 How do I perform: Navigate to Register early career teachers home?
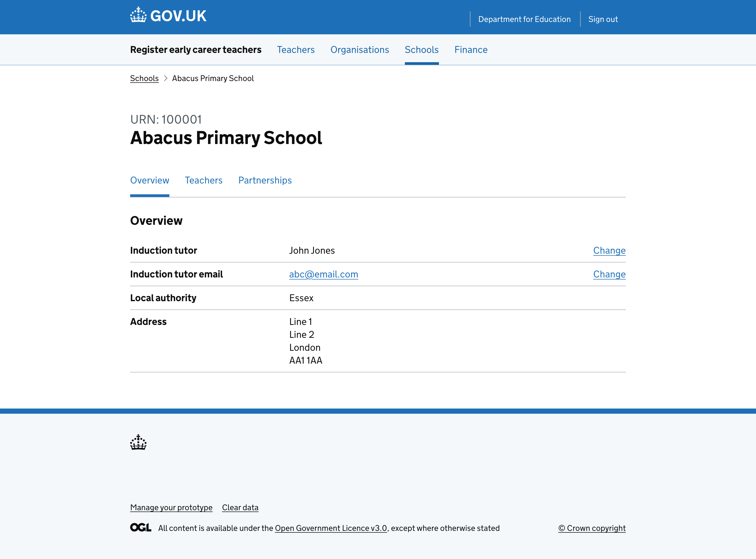pos(196,49)
